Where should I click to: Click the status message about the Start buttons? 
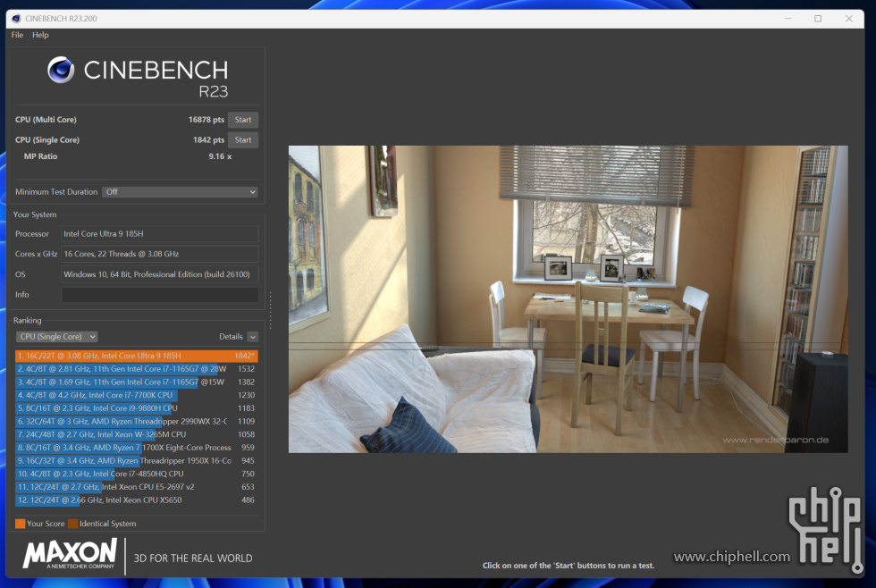coord(569,566)
